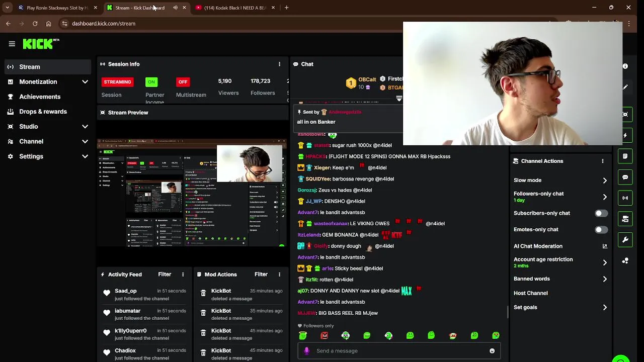Open Set goals chevron
Screen dimensions: 644x362
click(x=605, y=308)
